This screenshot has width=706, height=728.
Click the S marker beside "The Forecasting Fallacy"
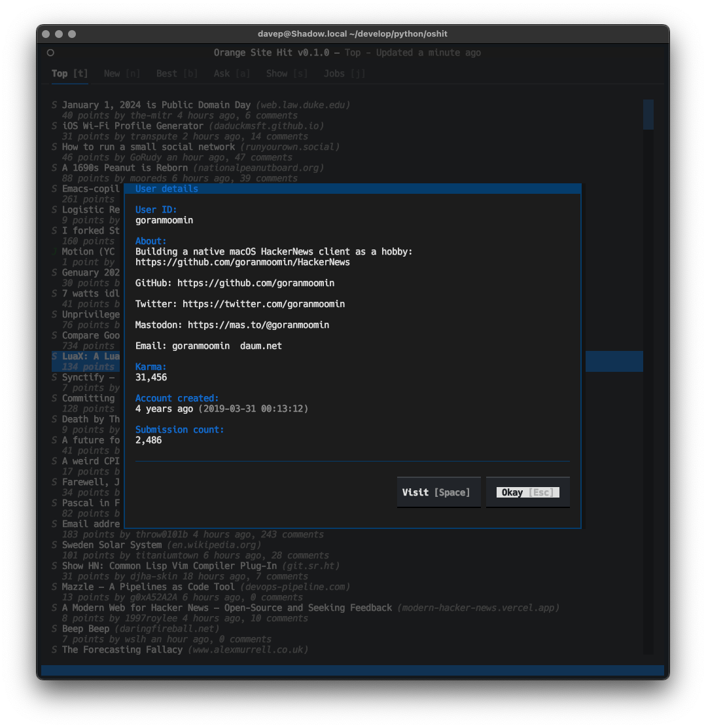coord(53,649)
